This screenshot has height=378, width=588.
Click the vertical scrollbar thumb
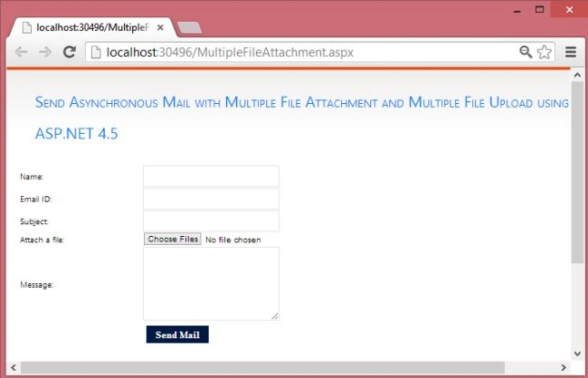(x=577, y=172)
